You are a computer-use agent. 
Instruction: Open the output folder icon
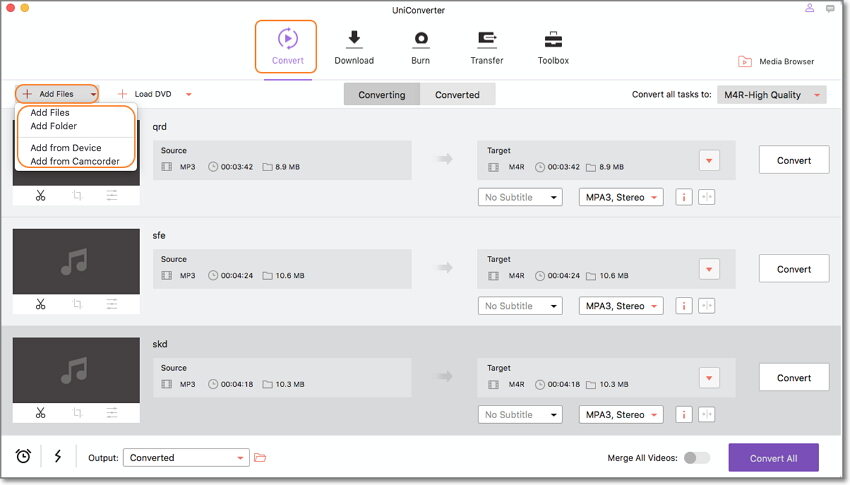tap(260, 457)
